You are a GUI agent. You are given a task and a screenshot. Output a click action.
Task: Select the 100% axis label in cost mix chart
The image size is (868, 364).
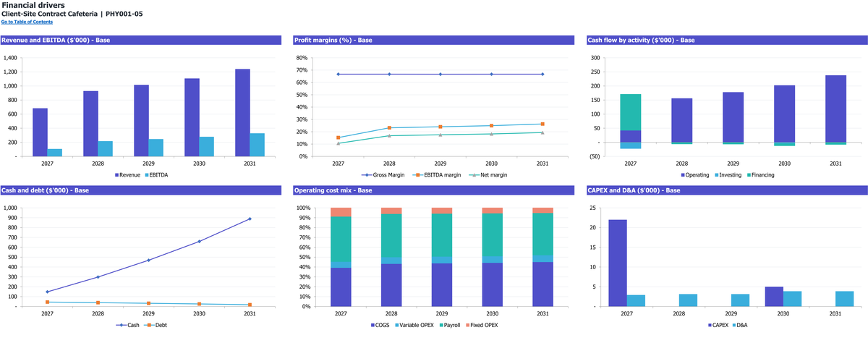pos(302,208)
